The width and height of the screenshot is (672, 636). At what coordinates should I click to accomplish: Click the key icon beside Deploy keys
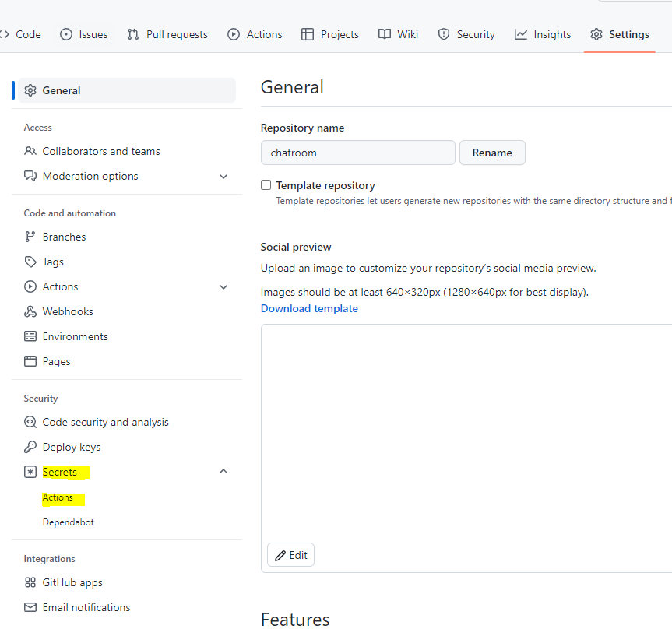pos(30,447)
